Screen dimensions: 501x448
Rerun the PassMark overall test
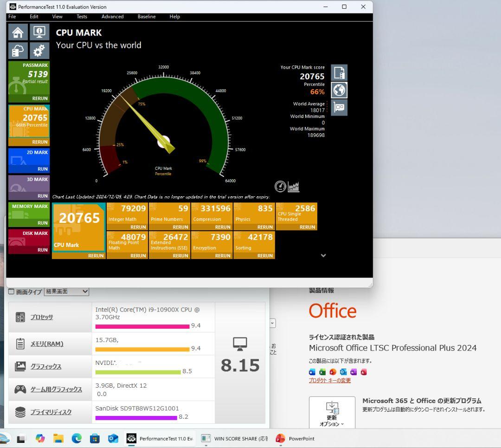(40, 98)
